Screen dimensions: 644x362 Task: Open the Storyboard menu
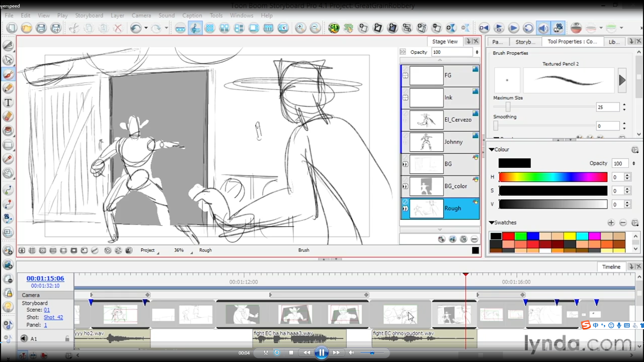tap(89, 15)
